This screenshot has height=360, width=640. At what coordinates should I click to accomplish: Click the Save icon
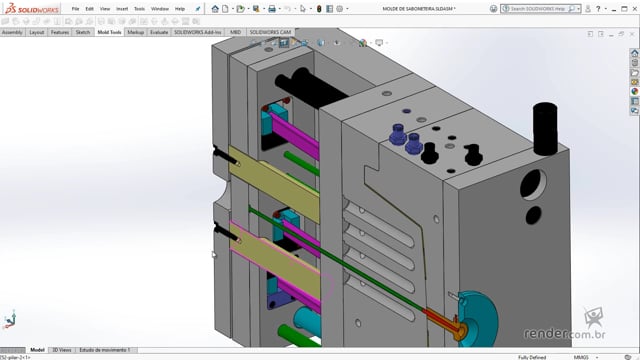click(x=256, y=9)
